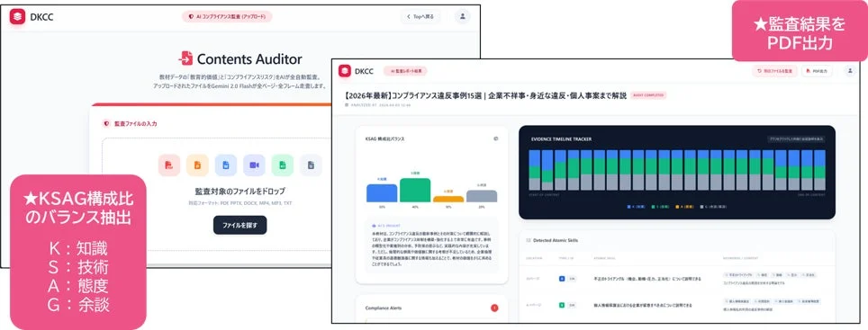Viewport: 868px width, 330px height.
Task: Click the list icon beside Detected Atomic Skills
Action: pyautogui.click(x=528, y=241)
